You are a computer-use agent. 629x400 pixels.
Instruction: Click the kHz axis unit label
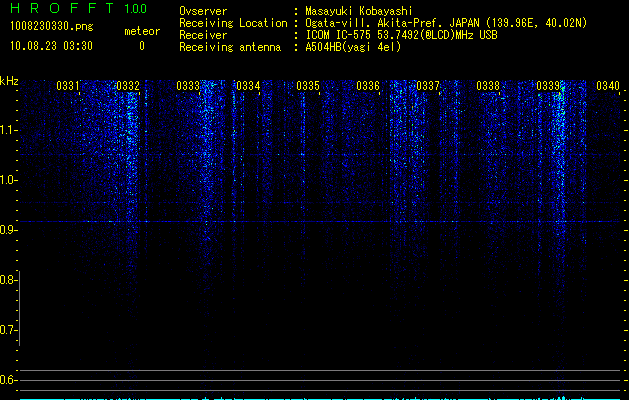pos(9,81)
